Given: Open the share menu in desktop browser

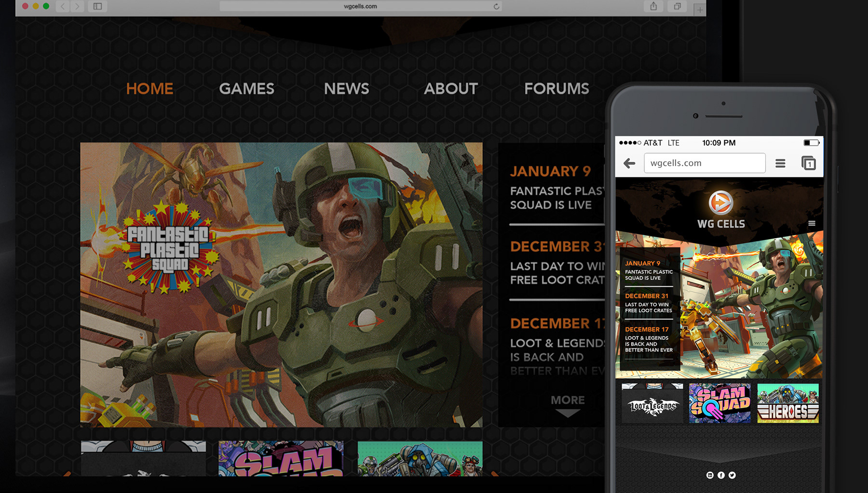Looking at the screenshot, I should pos(653,6).
